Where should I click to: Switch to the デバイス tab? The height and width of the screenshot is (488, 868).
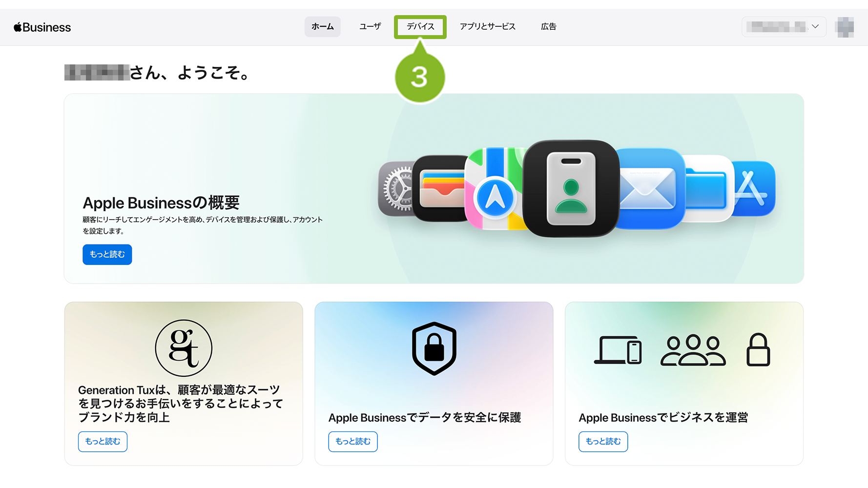click(x=420, y=26)
